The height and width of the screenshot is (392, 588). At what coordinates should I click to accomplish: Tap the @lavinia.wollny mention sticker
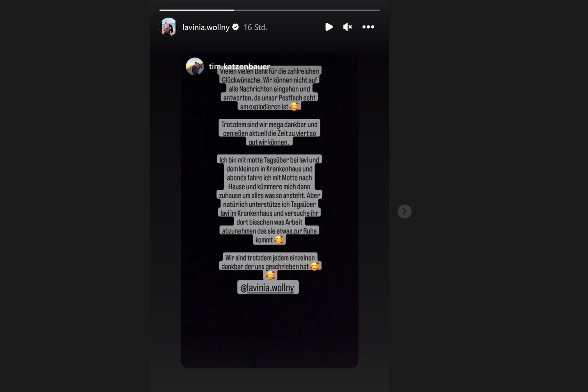(268, 287)
